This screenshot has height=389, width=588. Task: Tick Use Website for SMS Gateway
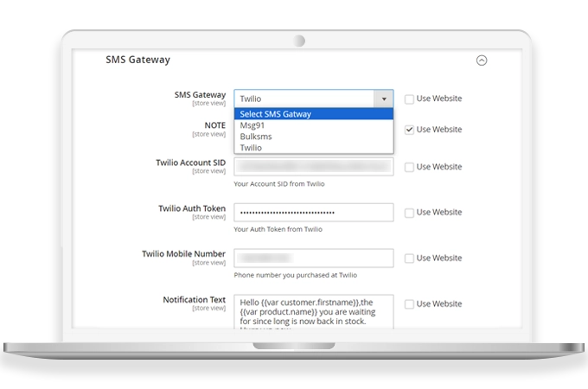pos(409,99)
